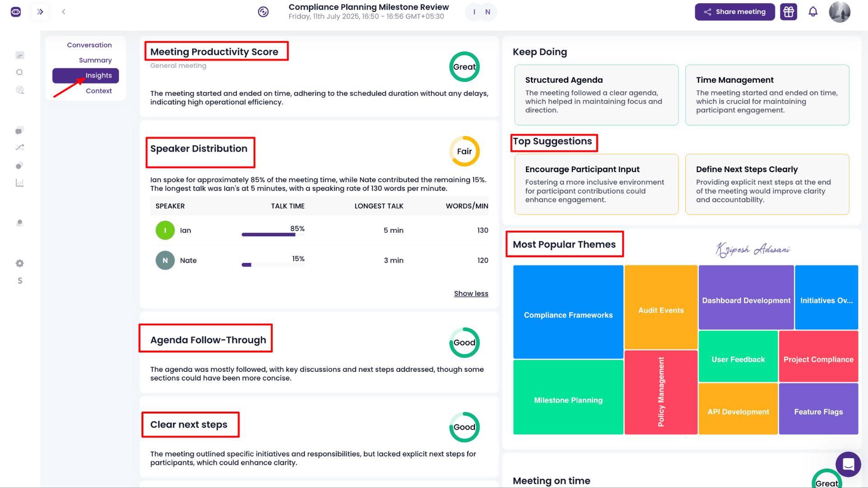Open the meetings calendar icon in sidebar
This screenshot has height=488, width=868.
19,55
